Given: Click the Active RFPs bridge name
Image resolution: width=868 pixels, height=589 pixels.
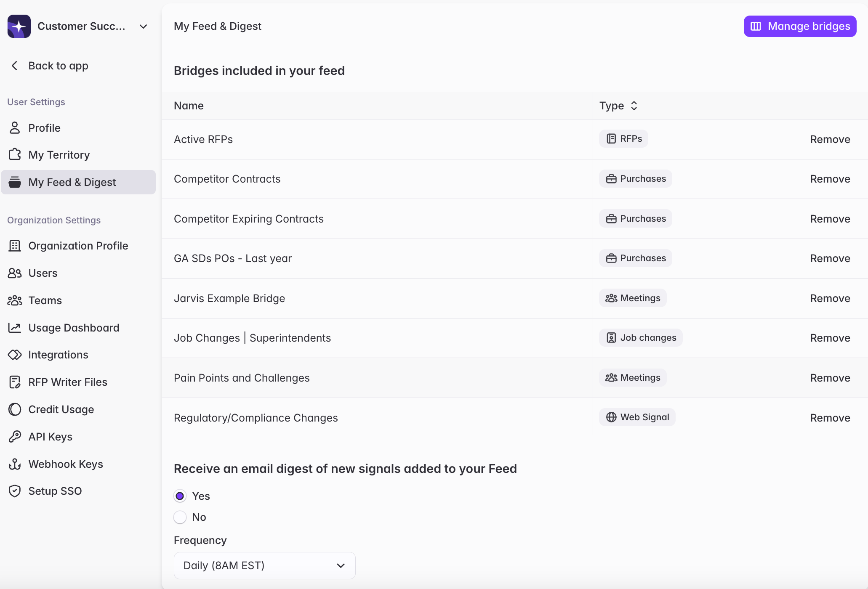Looking at the screenshot, I should tap(203, 139).
